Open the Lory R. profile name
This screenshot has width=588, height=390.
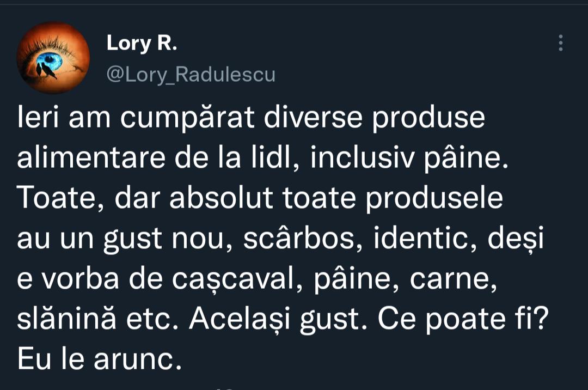[142, 43]
